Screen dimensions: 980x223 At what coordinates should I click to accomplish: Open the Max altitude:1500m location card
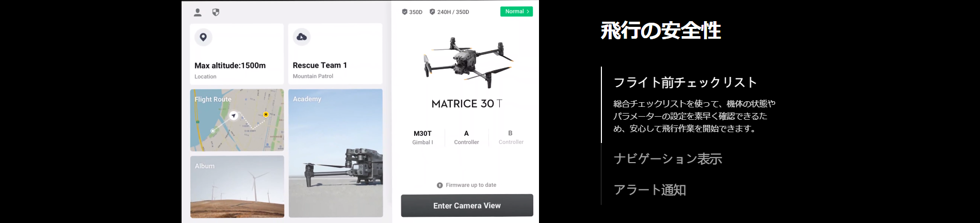[237, 54]
